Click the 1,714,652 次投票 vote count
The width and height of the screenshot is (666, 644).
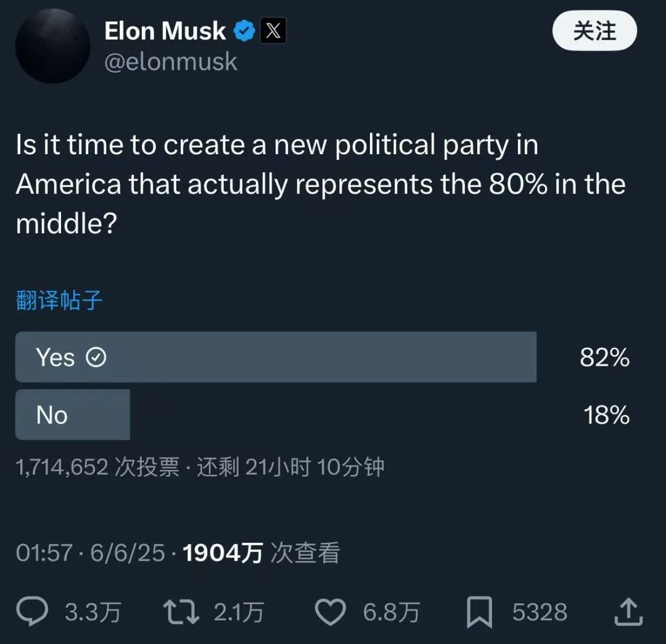(x=97, y=467)
